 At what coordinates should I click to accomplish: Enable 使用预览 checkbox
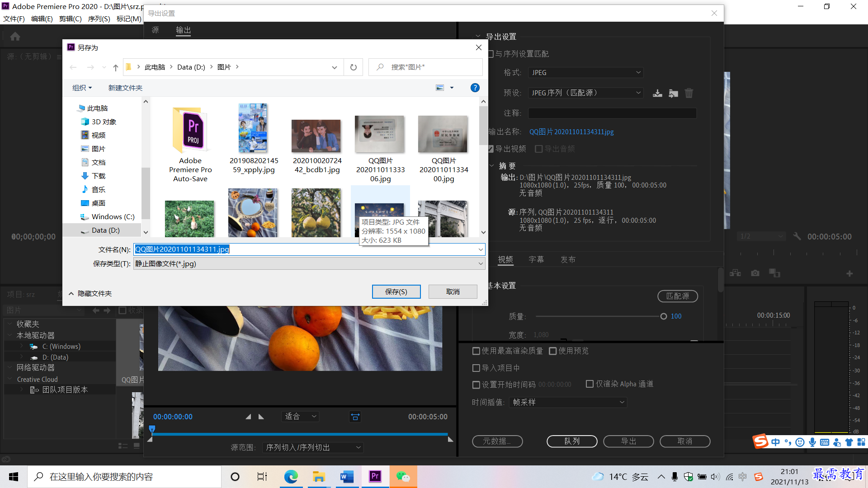552,351
